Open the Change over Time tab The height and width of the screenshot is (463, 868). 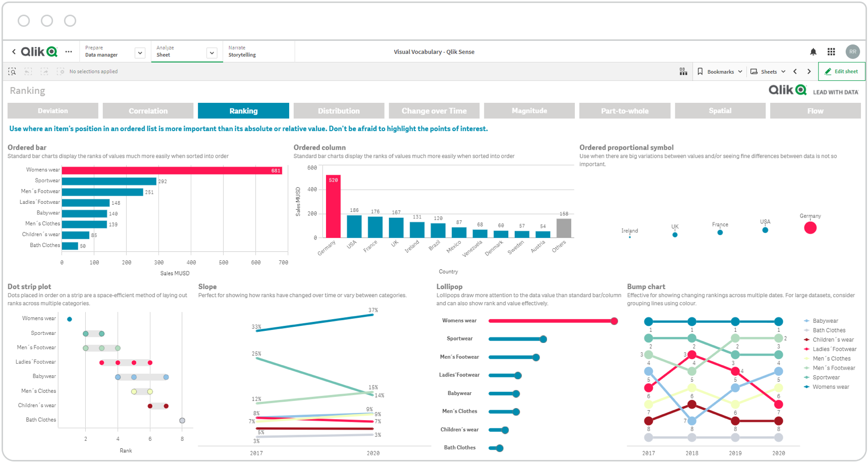coord(434,111)
